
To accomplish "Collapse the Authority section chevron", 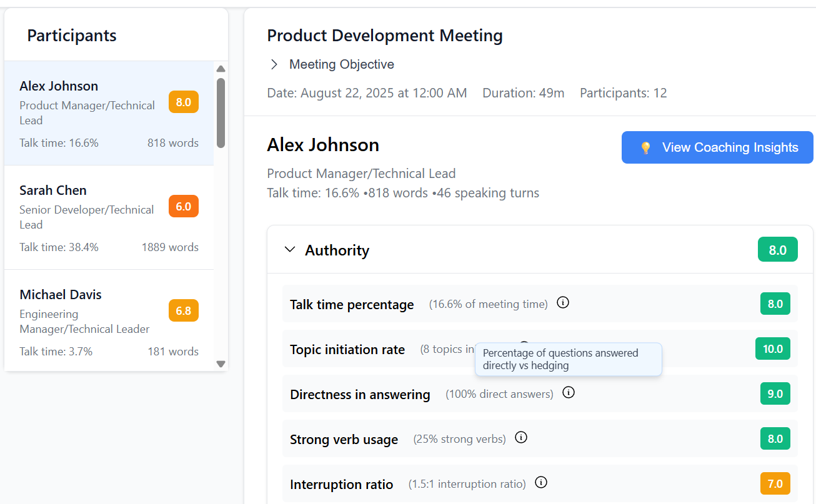I will point(290,250).
